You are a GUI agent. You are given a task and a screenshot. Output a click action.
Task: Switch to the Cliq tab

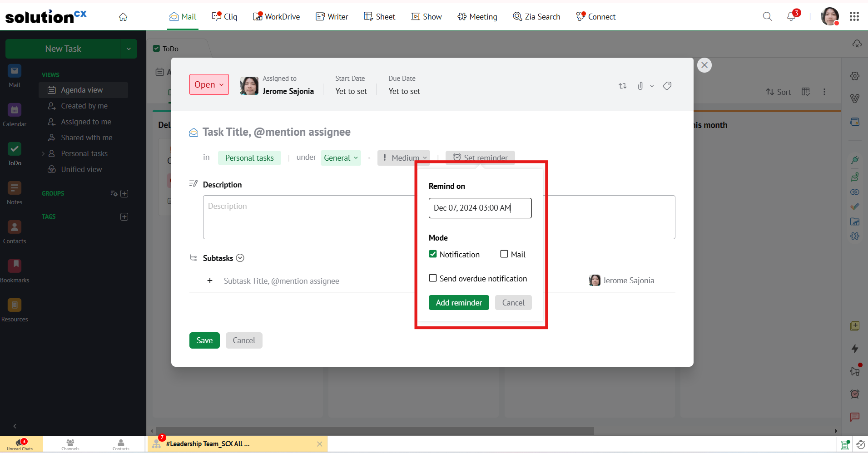[x=224, y=17]
